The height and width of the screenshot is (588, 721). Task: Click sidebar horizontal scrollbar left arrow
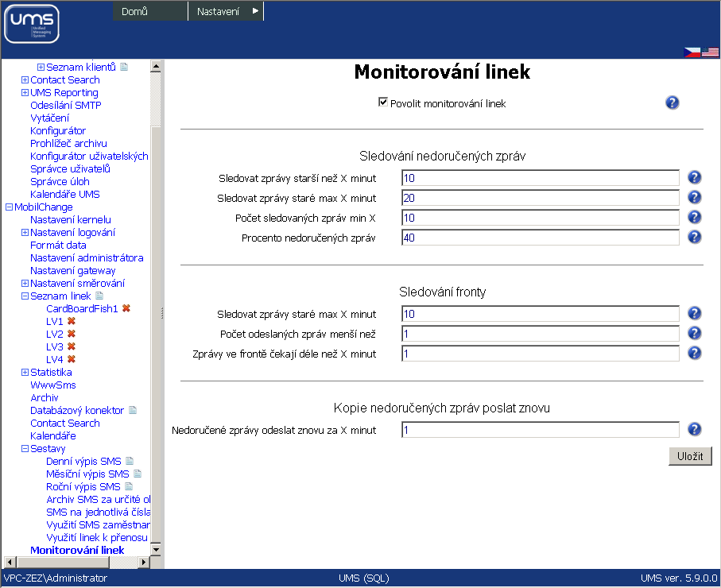click(10, 562)
